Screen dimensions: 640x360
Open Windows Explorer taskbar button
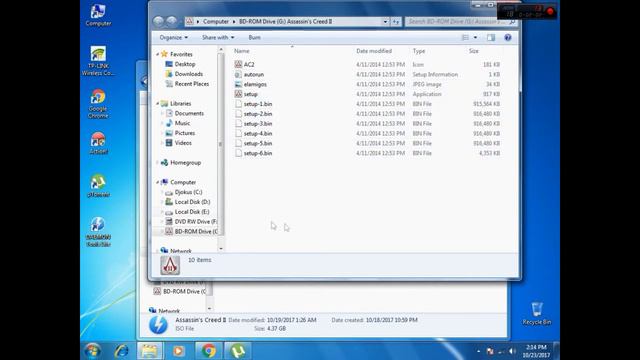(149, 351)
